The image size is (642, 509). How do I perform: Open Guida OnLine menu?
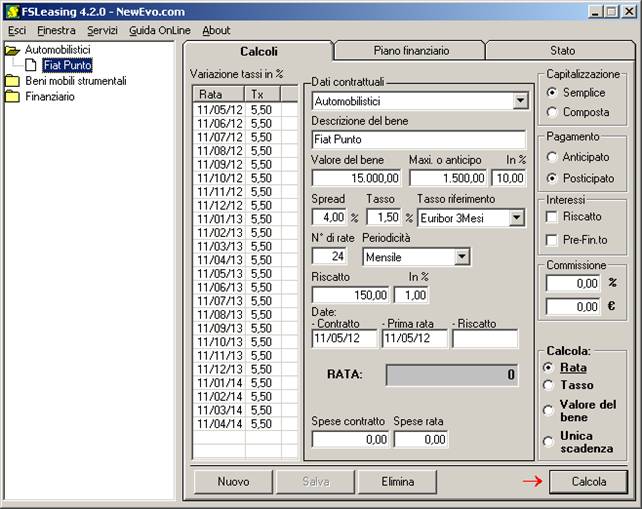click(160, 31)
